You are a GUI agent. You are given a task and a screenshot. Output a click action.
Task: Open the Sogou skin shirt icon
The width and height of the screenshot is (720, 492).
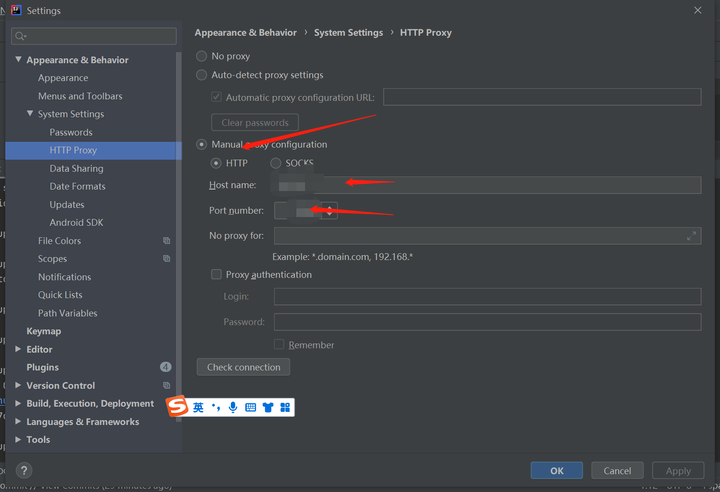(x=268, y=407)
